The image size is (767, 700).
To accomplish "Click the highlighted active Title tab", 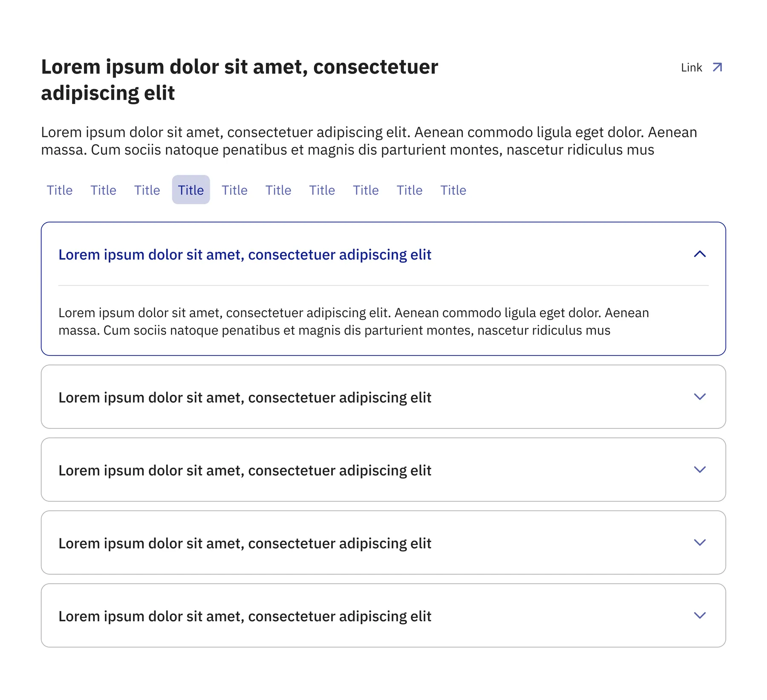I will point(191,190).
